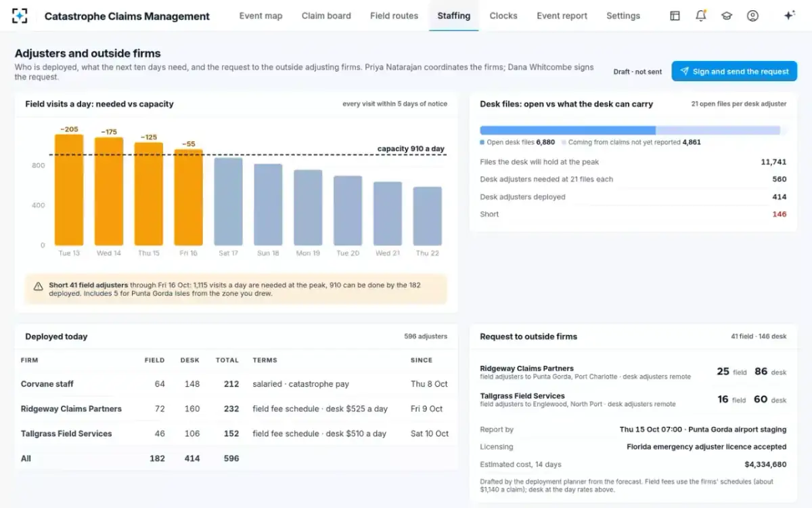Click the red Short value 146
This screenshot has width=812, height=508.
pyautogui.click(x=780, y=214)
